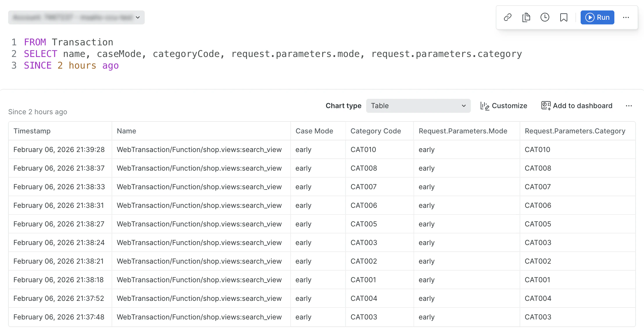The width and height of the screenshot is (644, 336).
Task: Click the SINCE 2 hours ago clause
Action: coord(71,65)
